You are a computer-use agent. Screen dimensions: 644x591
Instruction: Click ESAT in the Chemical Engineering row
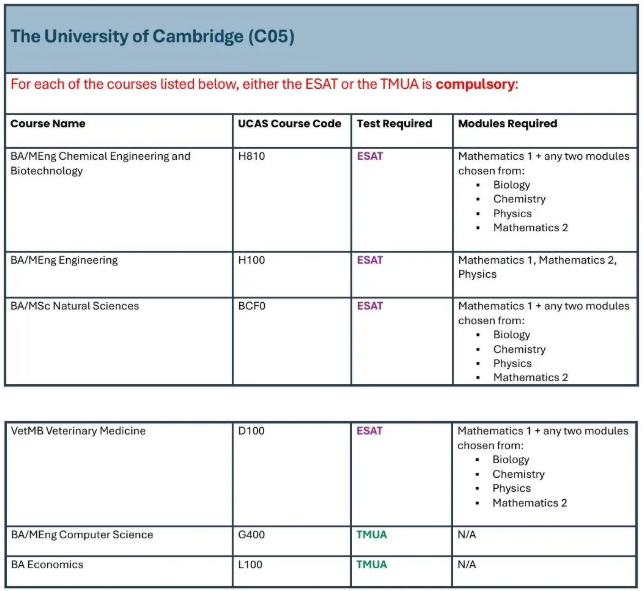point(370,156)
